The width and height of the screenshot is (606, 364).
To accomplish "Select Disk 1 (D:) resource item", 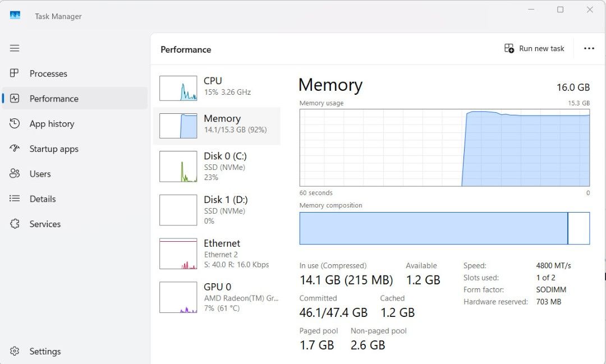I will (217, 210).
